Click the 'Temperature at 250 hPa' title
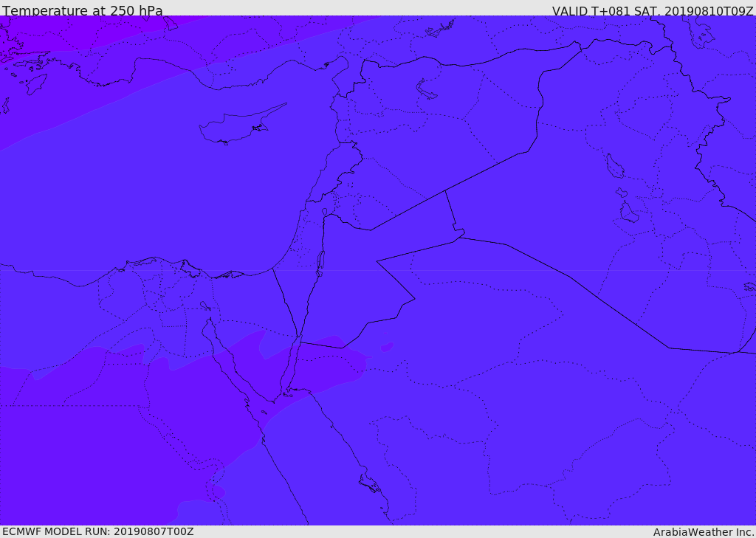The width and height of the screenshot is (756, 538). [x=83, y=10]
